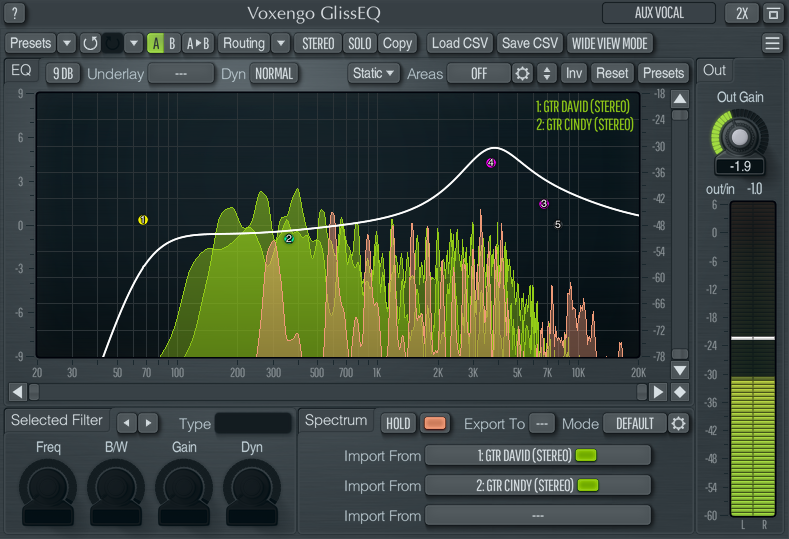Select the EQ tab
The width and height of the screenshot is (789, 539).
pyautogui.click(x=21, y=70)
